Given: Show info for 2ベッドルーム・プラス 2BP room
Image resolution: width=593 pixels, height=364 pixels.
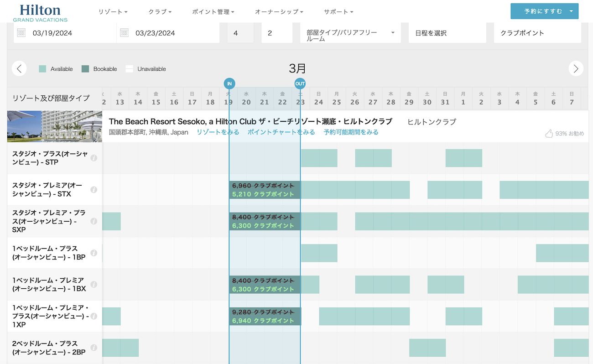Looking at the screenshot, I should [x=94, y=348].
